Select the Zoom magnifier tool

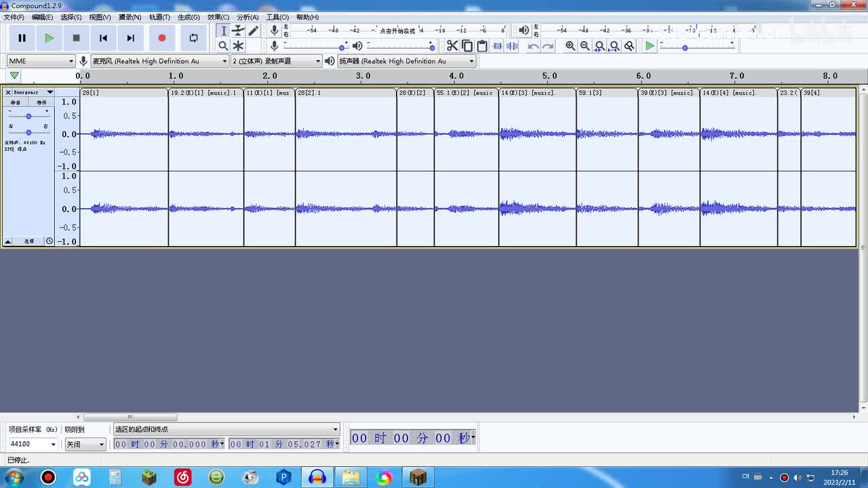223,45
